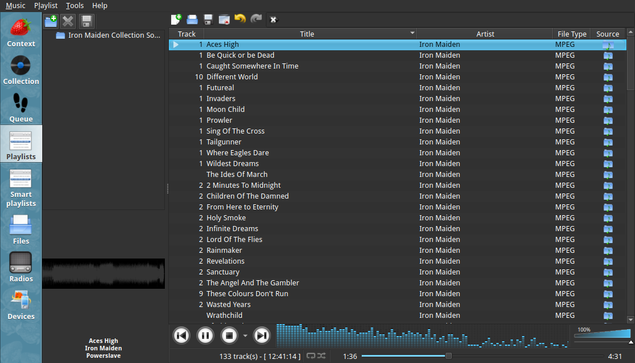
Task: Open the Radios panel
Action: click(x=21, y=266)
